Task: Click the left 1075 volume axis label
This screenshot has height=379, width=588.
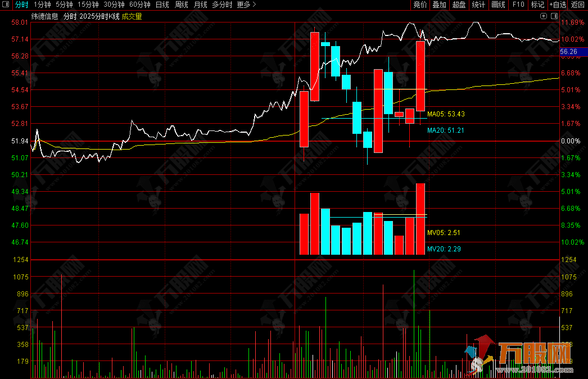Action: click(21, 277)
